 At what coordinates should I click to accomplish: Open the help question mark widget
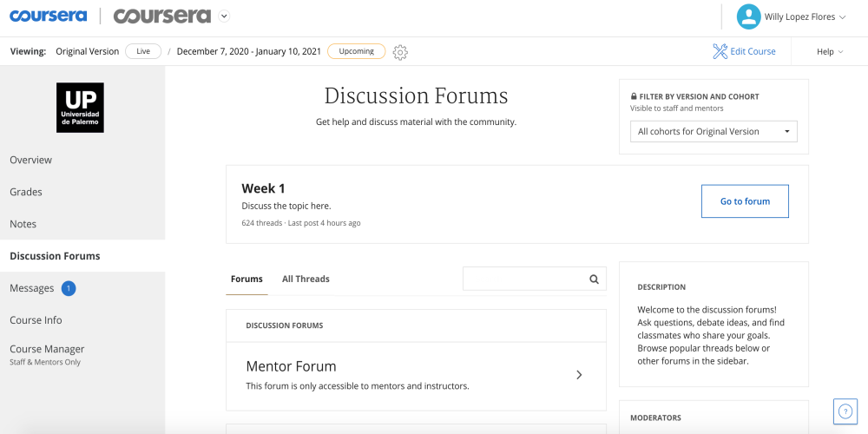(x=845, y=411)
